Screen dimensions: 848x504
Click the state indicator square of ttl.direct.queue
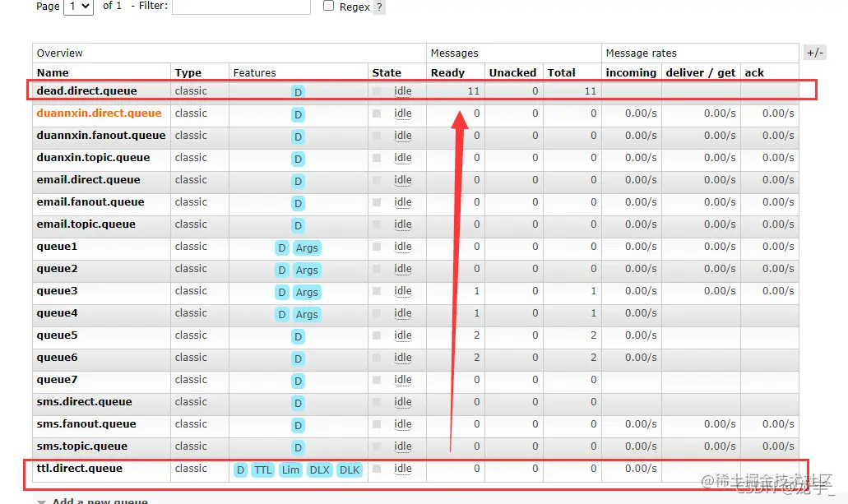(377, 469)
